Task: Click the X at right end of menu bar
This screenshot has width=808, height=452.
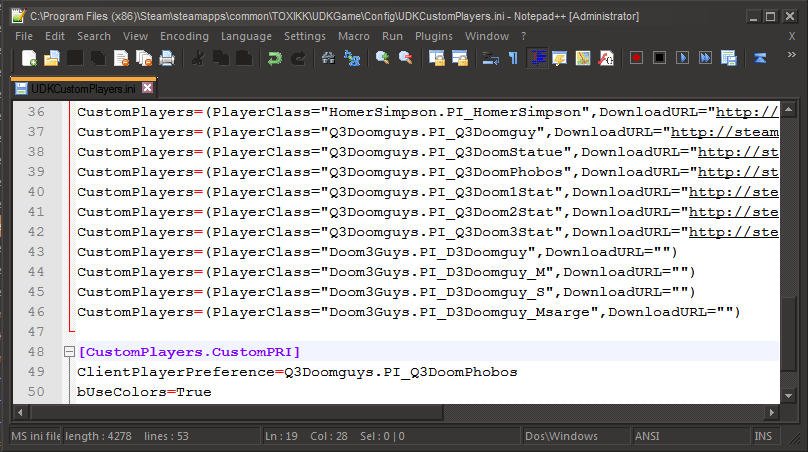Action: 792,36
